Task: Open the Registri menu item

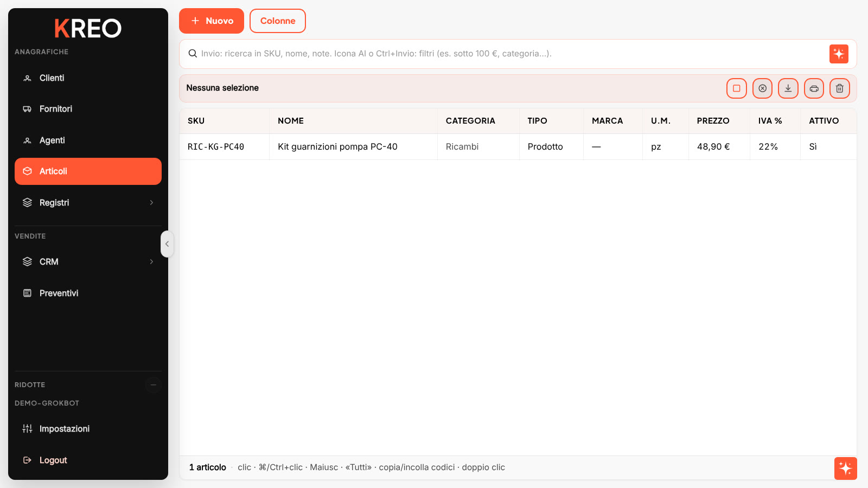Action: [88, 203]
